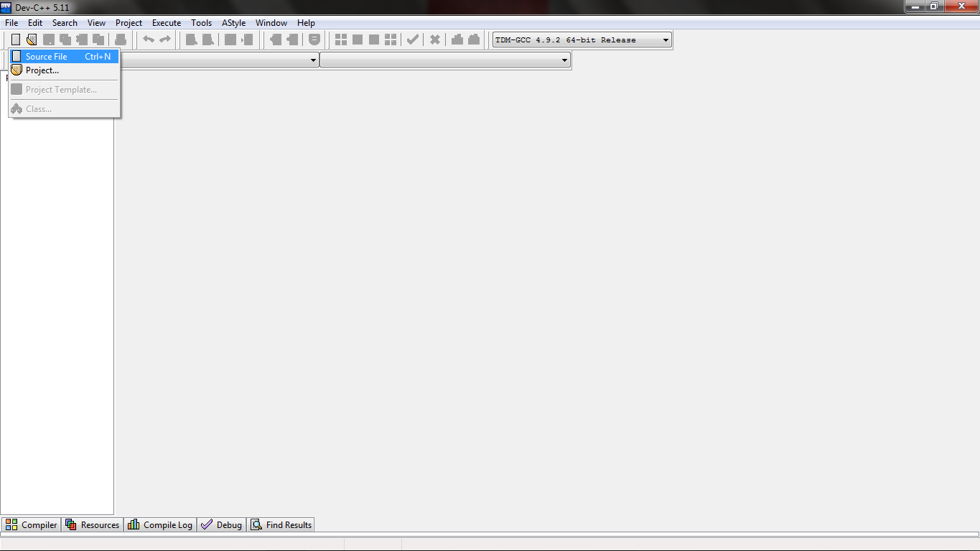Click the Rebuild All toolbar icon
The width and height of the screenshot is (980, 551).
coord(391,40)
